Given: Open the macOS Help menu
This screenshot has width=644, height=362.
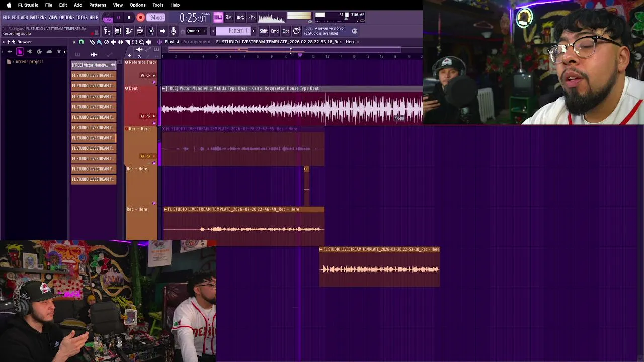Looking at the screenshot, I should 175,5.
